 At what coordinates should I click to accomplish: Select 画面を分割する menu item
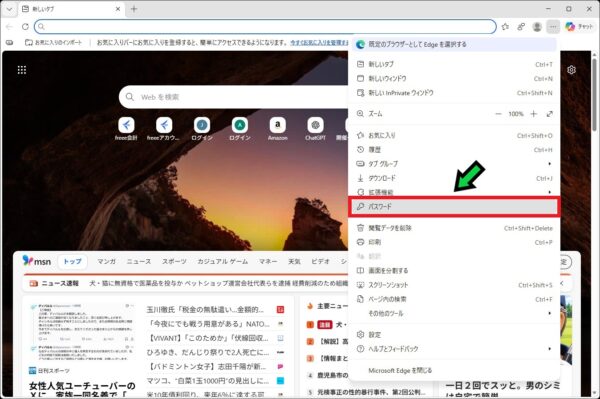point(454,270)
